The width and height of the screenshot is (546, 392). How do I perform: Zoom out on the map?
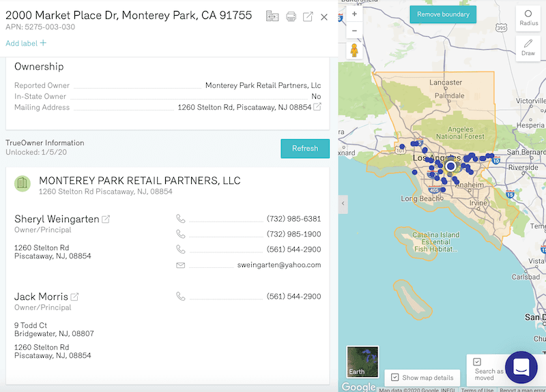[354, 31]
